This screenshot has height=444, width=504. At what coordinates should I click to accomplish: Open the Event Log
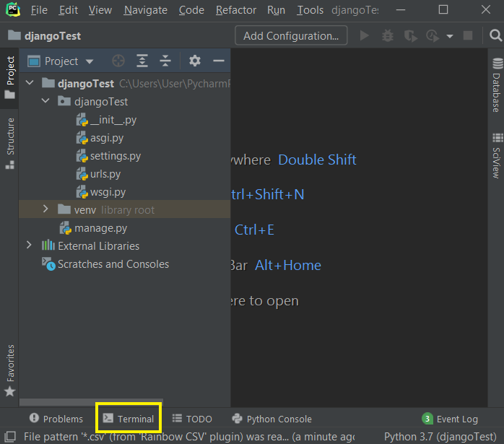(x=450, y=419)
